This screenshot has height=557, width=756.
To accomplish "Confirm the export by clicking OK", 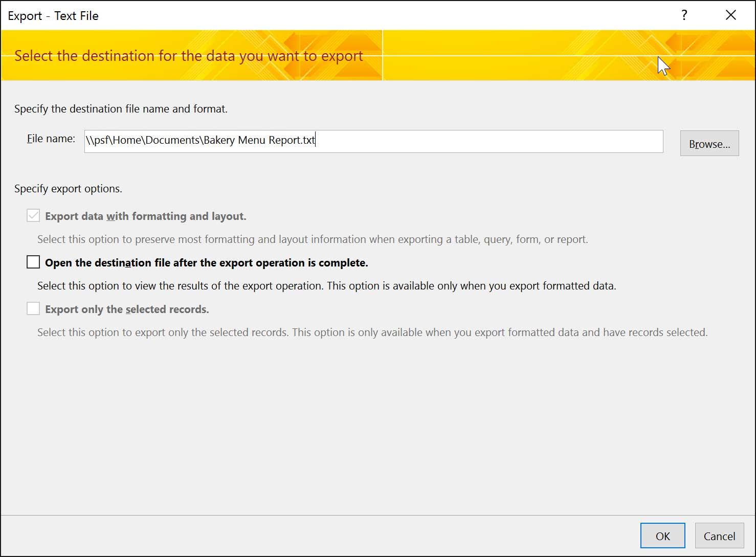I will click(662, 536).
